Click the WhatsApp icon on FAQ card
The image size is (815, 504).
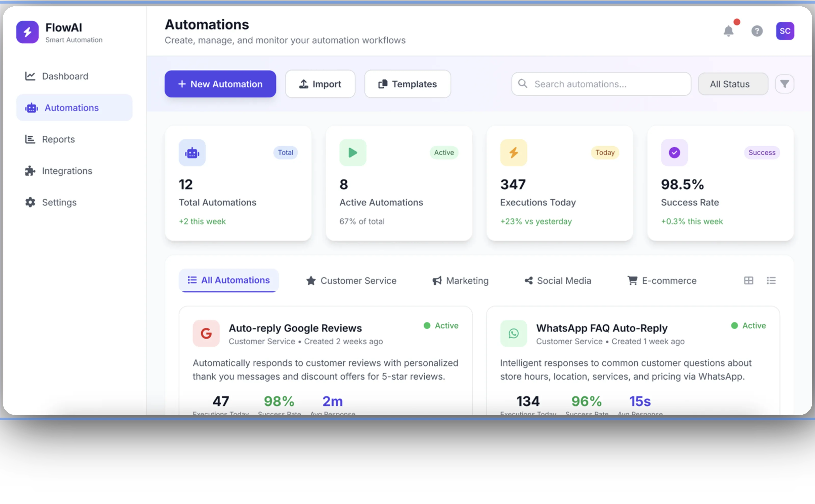[513, 333]
